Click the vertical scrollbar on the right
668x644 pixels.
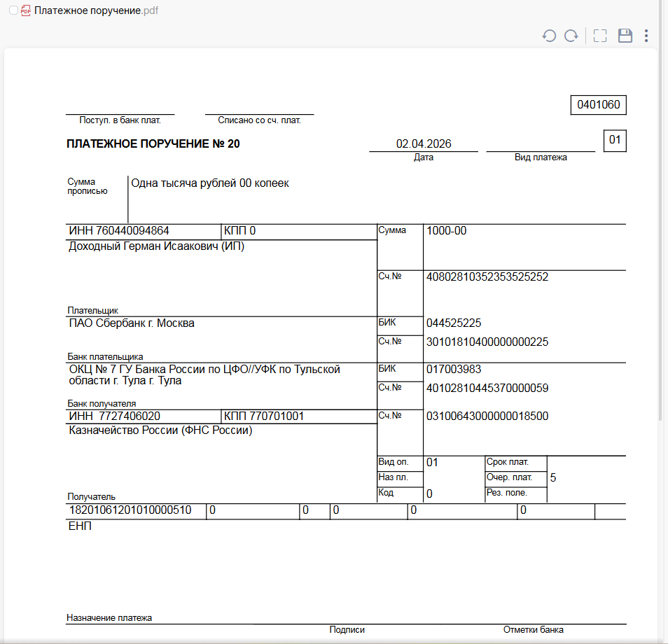662,210
